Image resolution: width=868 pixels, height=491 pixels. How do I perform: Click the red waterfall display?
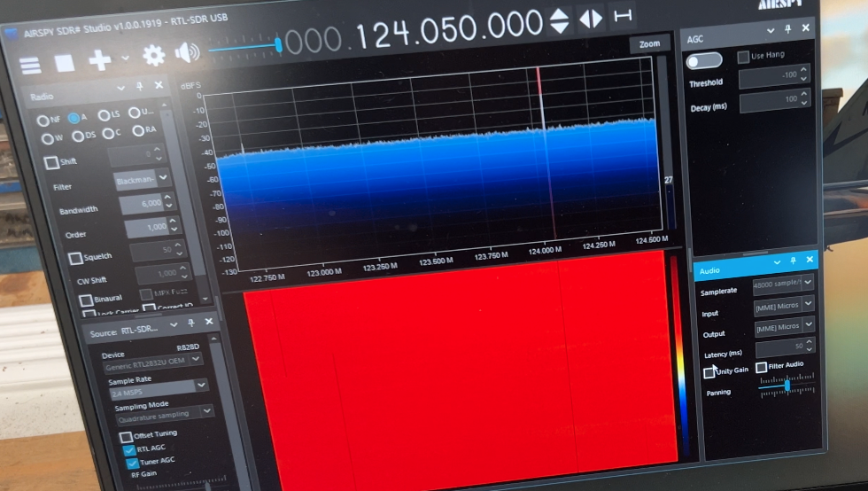click(x=460, y=371)
